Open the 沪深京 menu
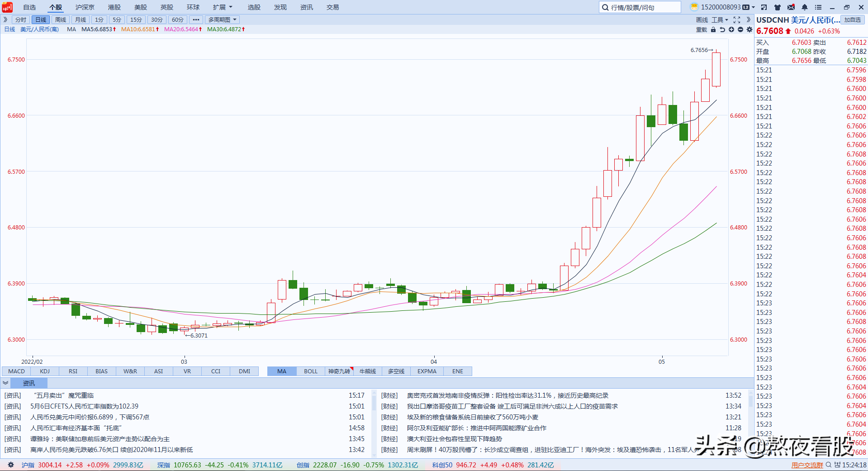Viewport: 868px width, 471px height. (85, 7)
